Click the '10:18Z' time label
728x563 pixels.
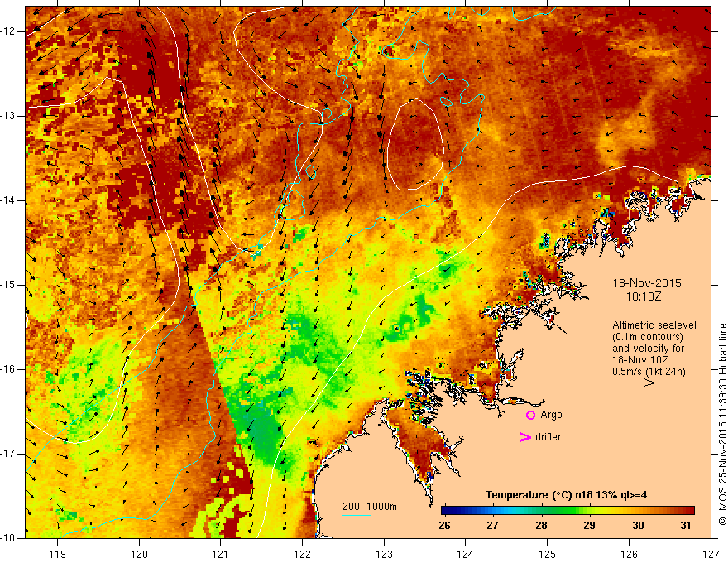click(643, 296)
